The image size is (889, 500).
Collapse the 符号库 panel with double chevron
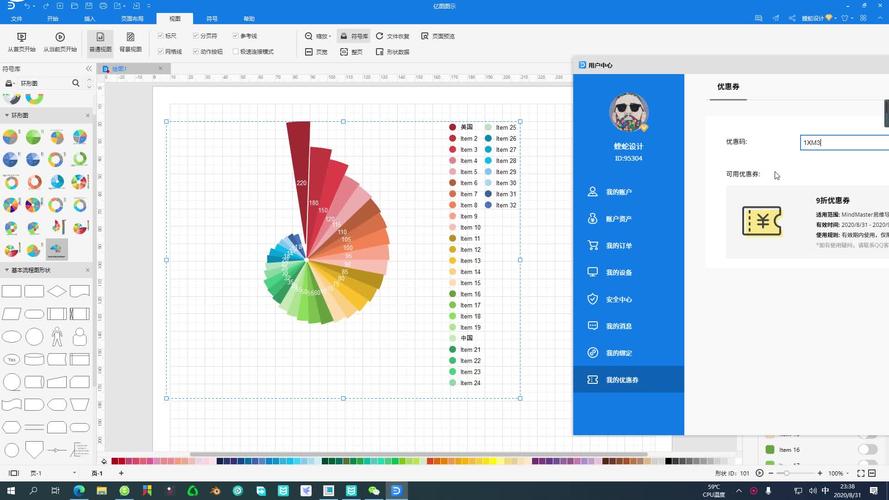pyautogui.click(x=88, y=69)
